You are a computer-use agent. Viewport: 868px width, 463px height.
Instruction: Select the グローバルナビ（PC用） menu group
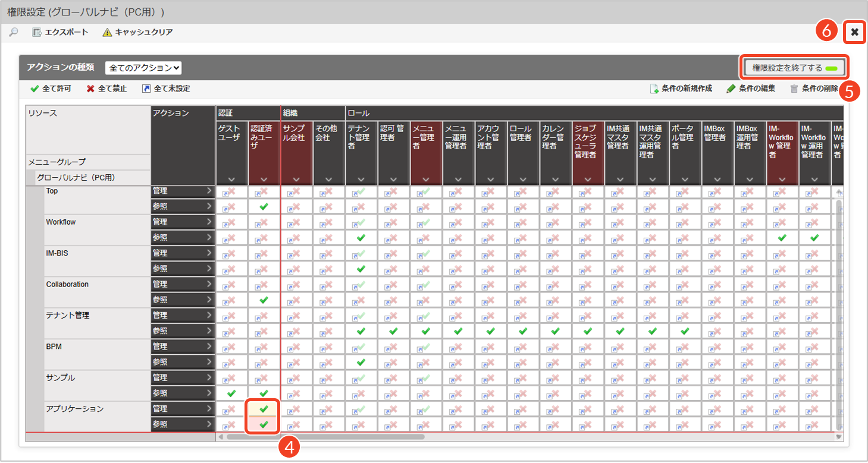click(76, 178)
